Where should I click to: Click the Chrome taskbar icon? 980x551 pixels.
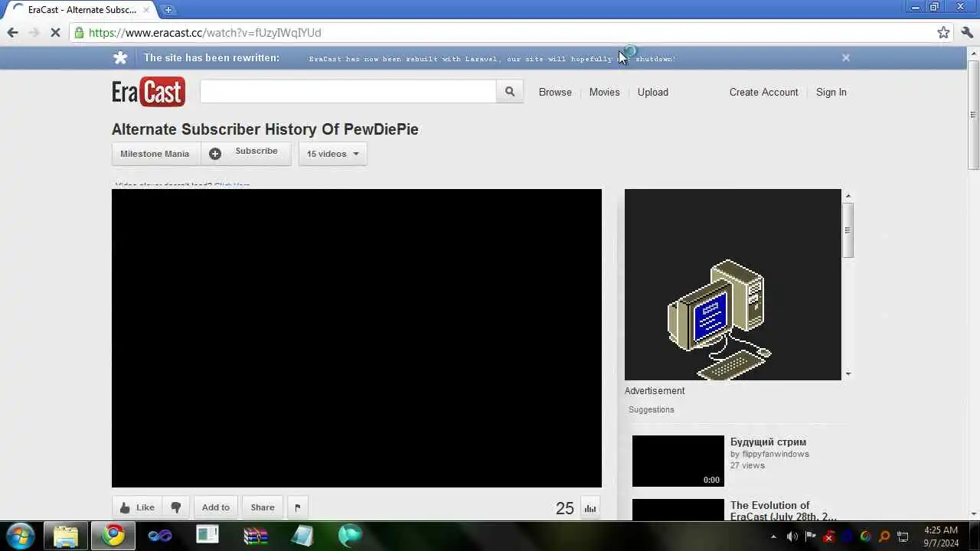click(x=113, y=535)
